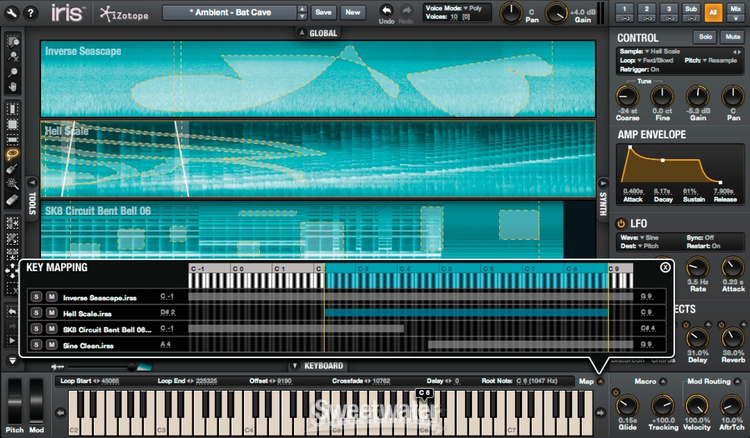Select the eraser tool
The height and width of the screenshot is (438, 750).
tap(12, 199)
